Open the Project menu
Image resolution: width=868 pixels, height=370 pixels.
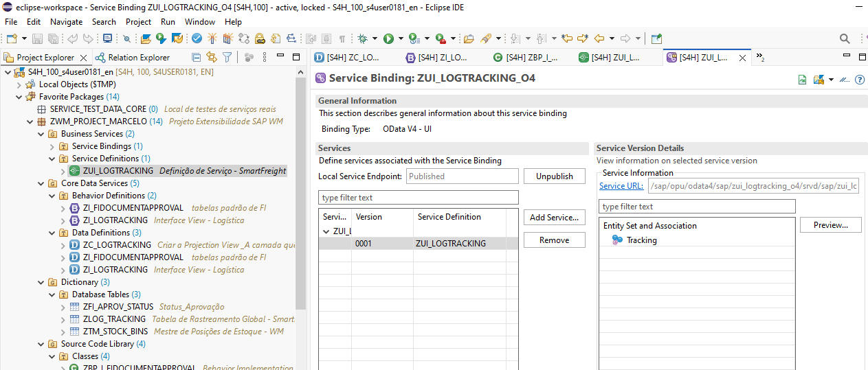pyautogui.click(x=138, y=22)
